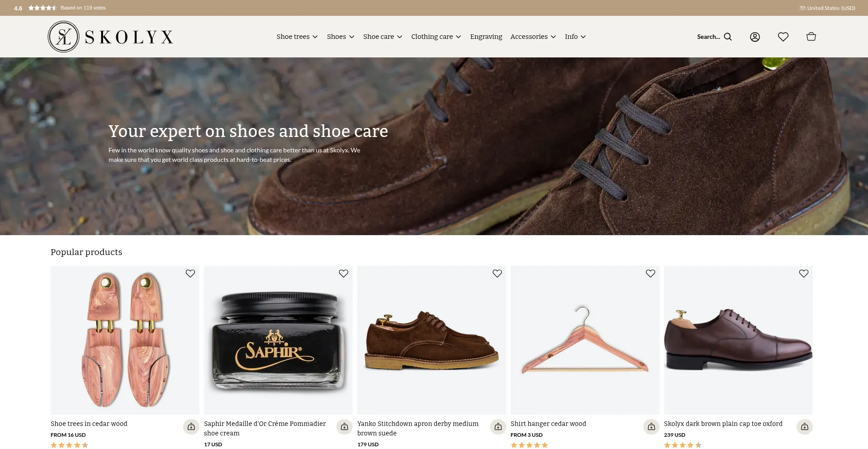Add Shoe trees in cedar wood to cart
This screenshot has height=449, width=868.
191,426
